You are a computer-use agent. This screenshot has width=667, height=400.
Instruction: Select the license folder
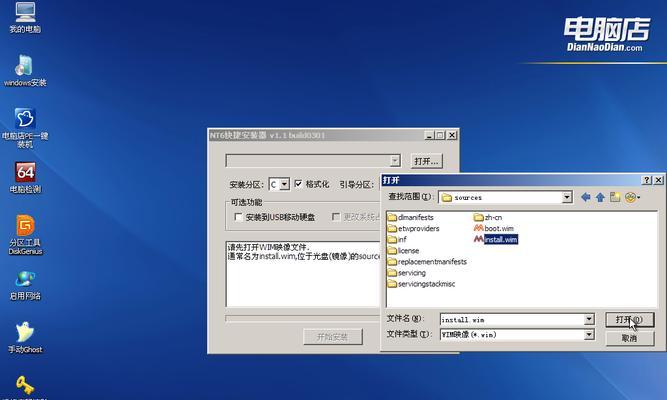(x=403, y=251)
